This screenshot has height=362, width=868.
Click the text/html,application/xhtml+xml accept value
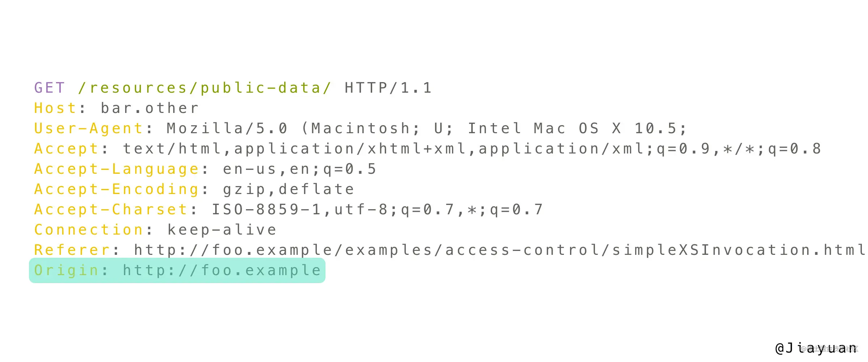[x=472, y=149]
